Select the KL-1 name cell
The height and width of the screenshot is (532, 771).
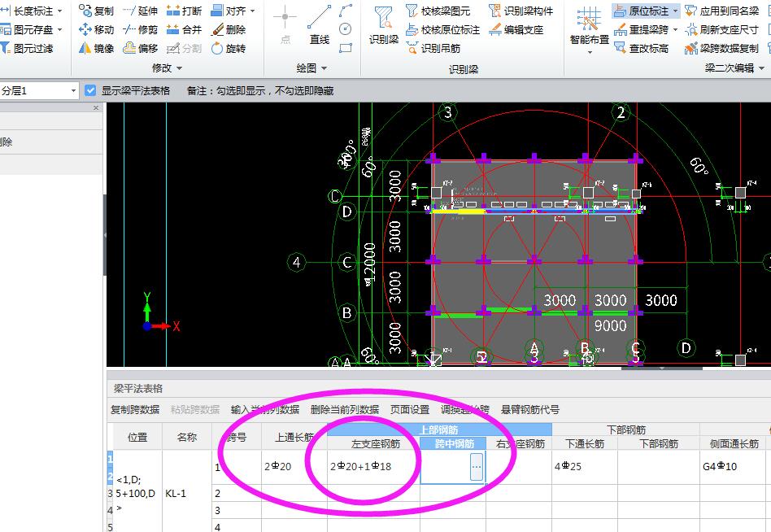[187, 493]
